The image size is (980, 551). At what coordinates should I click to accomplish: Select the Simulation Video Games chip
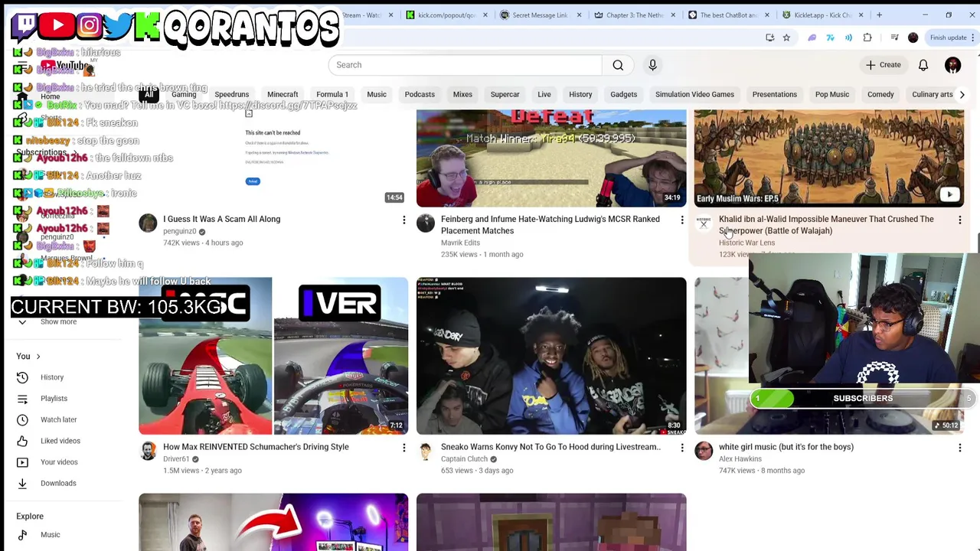[694, 95]
